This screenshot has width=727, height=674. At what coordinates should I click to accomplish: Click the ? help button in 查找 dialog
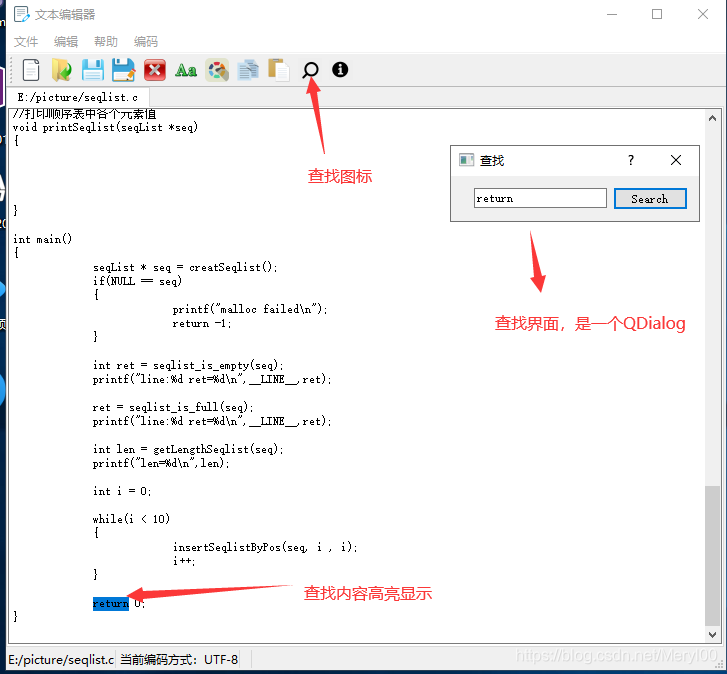631,160
